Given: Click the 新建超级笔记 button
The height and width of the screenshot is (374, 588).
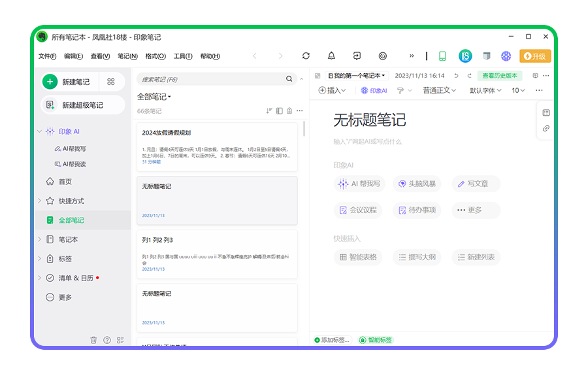Looking at the screenshot, I should pos(82,105).
